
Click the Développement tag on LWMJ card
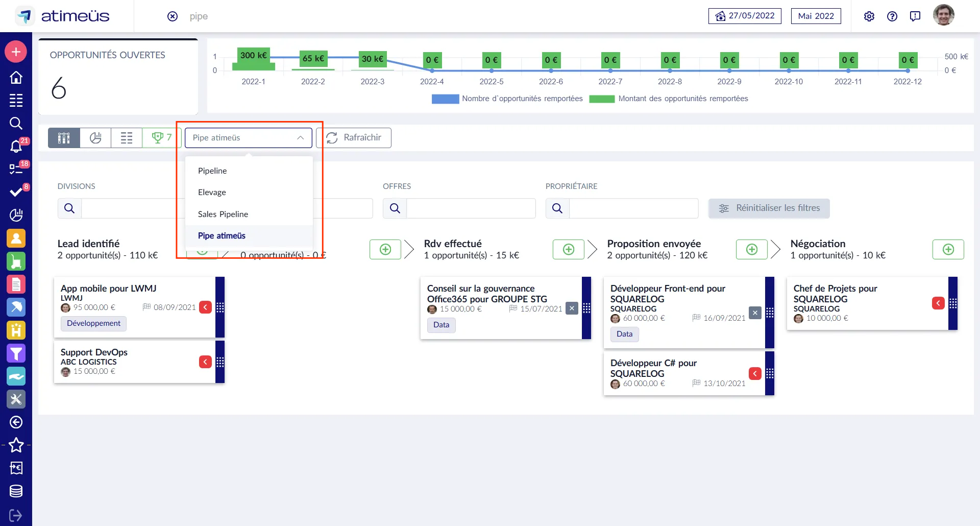tap(93, 323)
